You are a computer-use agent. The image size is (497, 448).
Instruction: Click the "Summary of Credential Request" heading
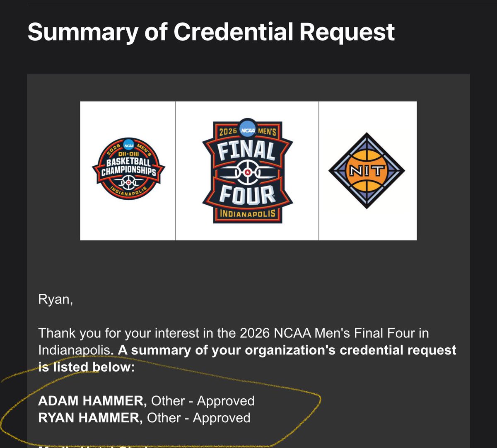[x=211, y=32]
